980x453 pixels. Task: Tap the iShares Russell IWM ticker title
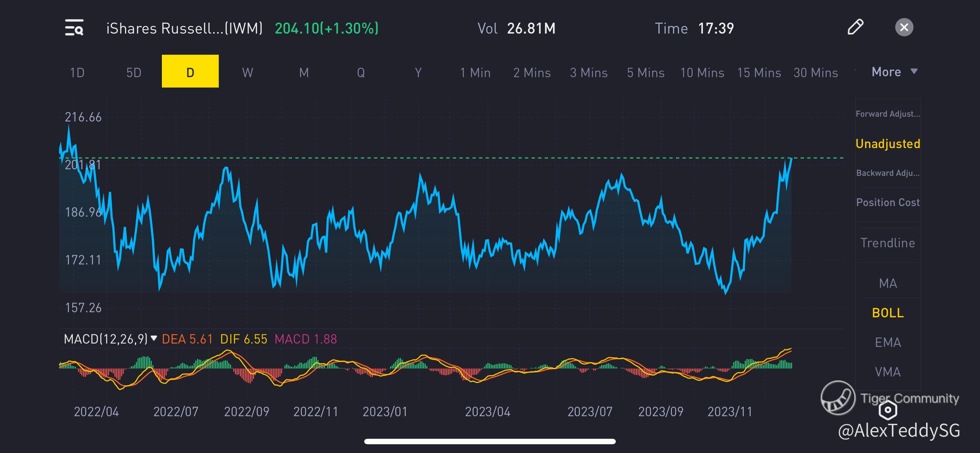(x=184, y=28)
